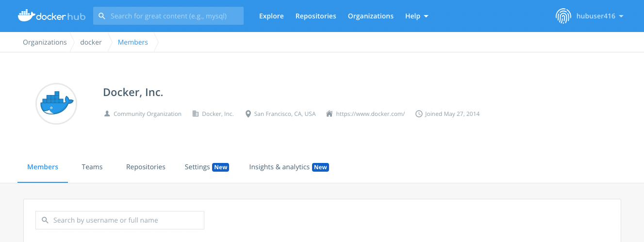Click the Docker, Inc. whale avatar
Screen dimensions: 644x242
[x=56, y=104]
